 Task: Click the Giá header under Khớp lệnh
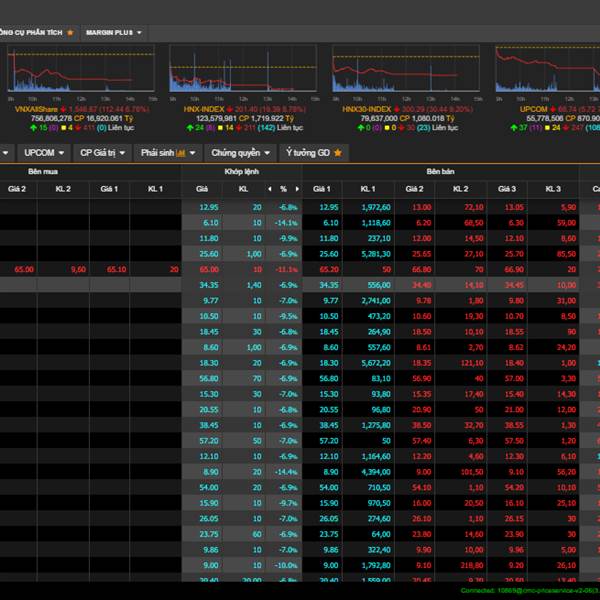[202, 189]
